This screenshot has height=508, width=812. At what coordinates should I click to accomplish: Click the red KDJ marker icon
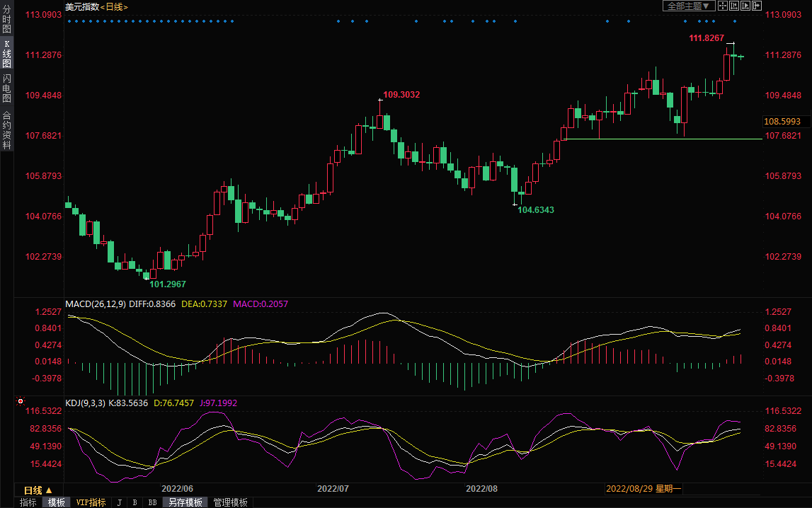coord(20,402)
